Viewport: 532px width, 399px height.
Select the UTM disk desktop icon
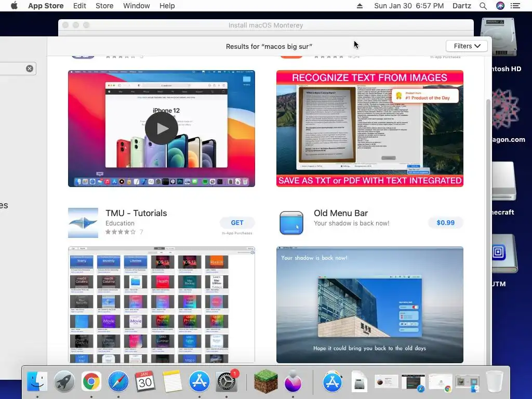coord(504,254)
